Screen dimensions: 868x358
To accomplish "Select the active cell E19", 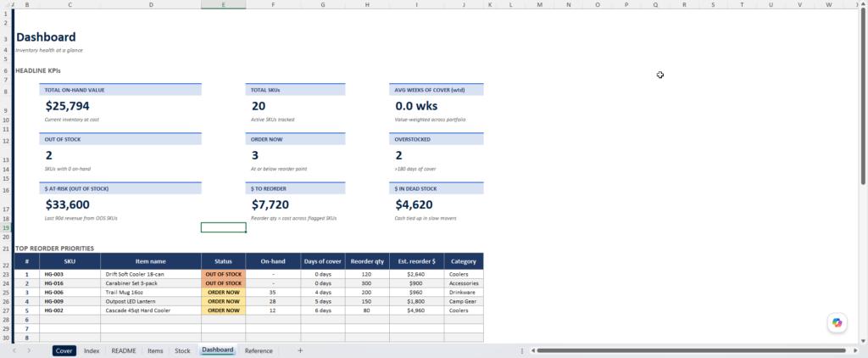I will point(223,227).
